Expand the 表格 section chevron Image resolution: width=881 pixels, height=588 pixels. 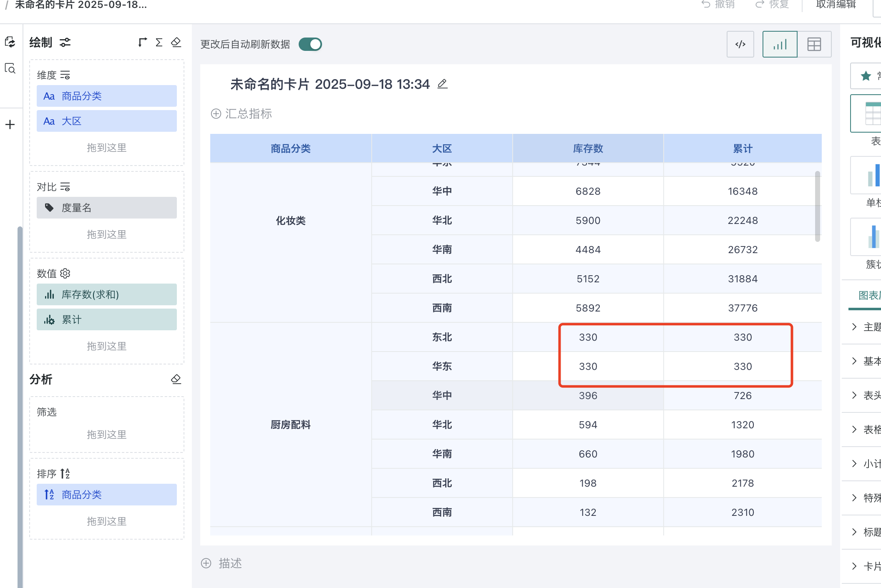(x=854, y=429)
